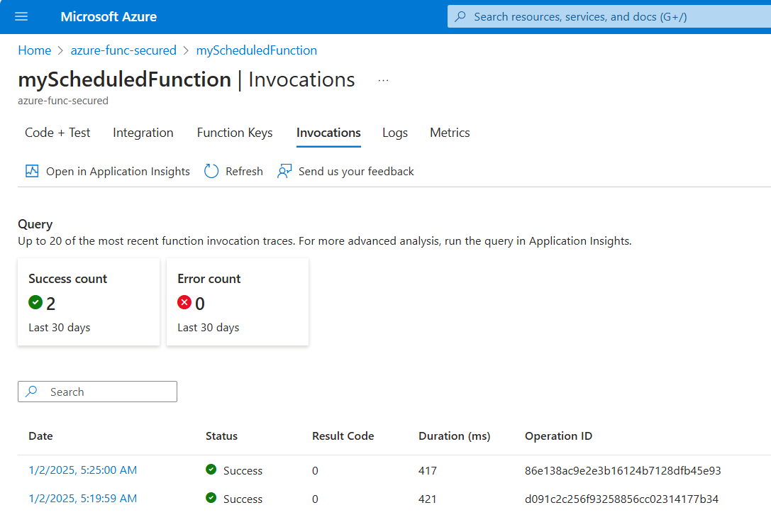Screen dimensions: 771x532
Task: Click the Application Insights chart icon
Action: [x=32, y=171]
